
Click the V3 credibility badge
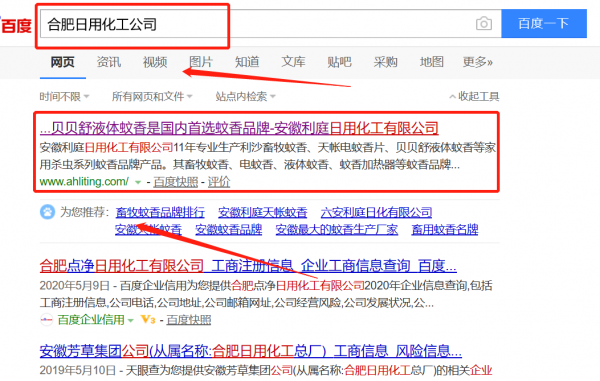[148, 319]
